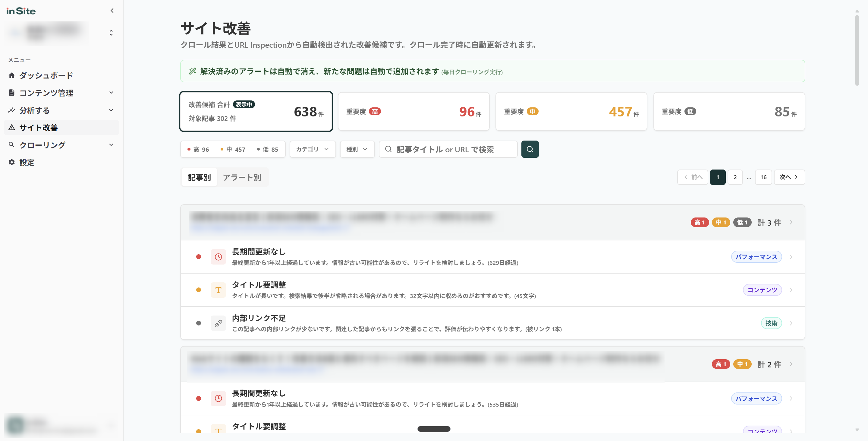This screenshot has height=441, width=868.
Task: Open 設定 via the gear icon
Action: click(x=12, y=163)
